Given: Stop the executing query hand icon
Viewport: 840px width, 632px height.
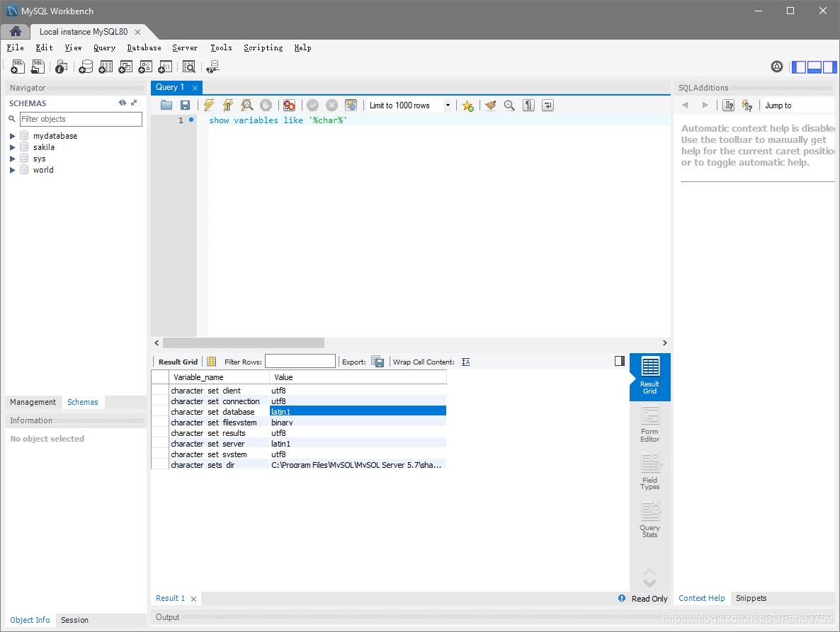Looking at the screenshot, I should (266, 105).
